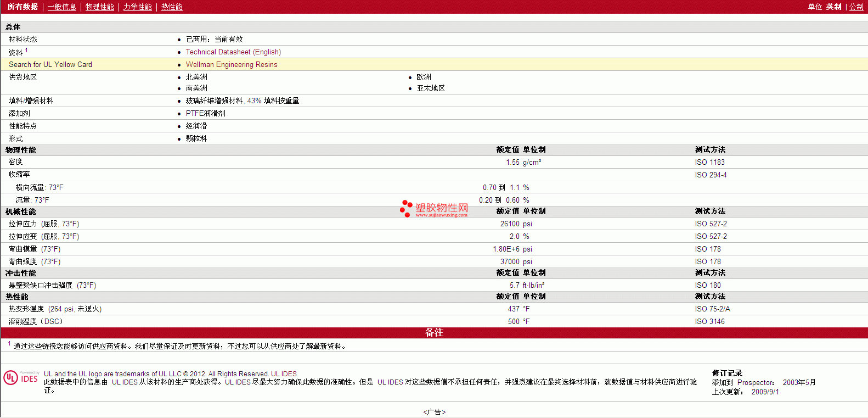The image size is (868, 418).
Task: Open Wellman Engineering Resins link
Action: pos(232,64)
